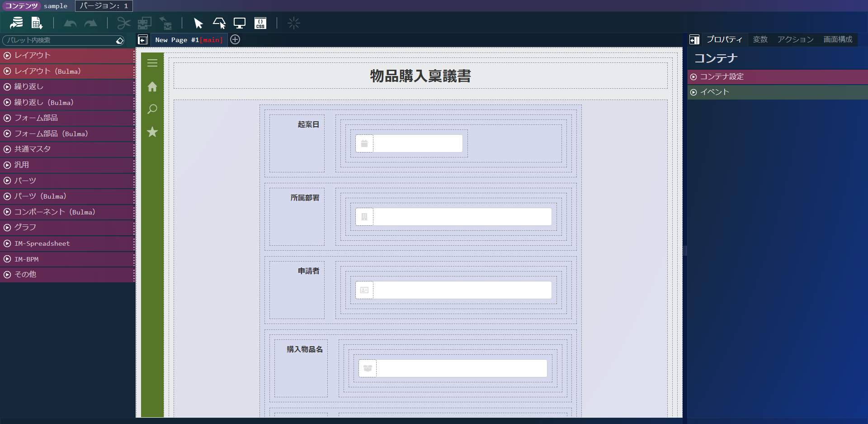868x424 pixels.
Task: Select the arrow pointer tool
Action: pyautogui.click(x=198, y=23)
